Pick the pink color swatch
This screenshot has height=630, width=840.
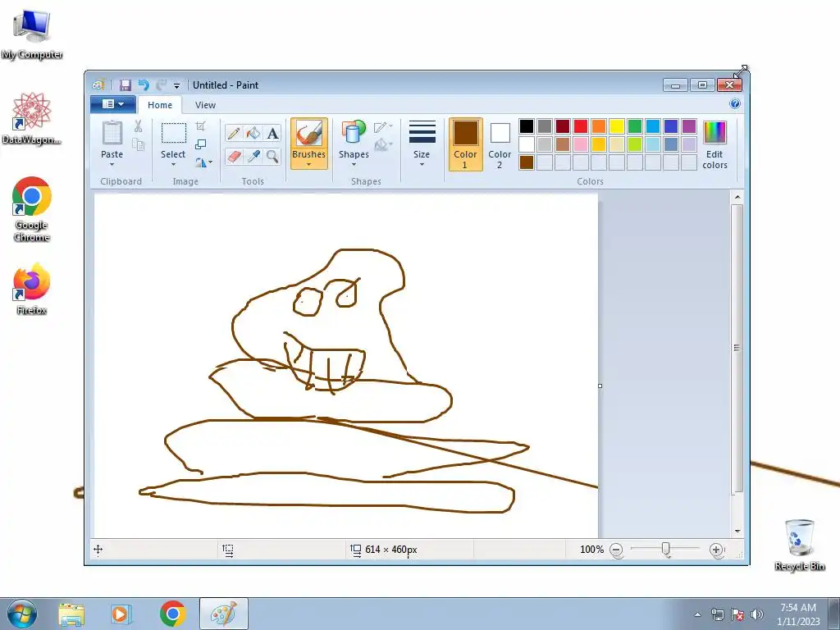coord(581,144)
